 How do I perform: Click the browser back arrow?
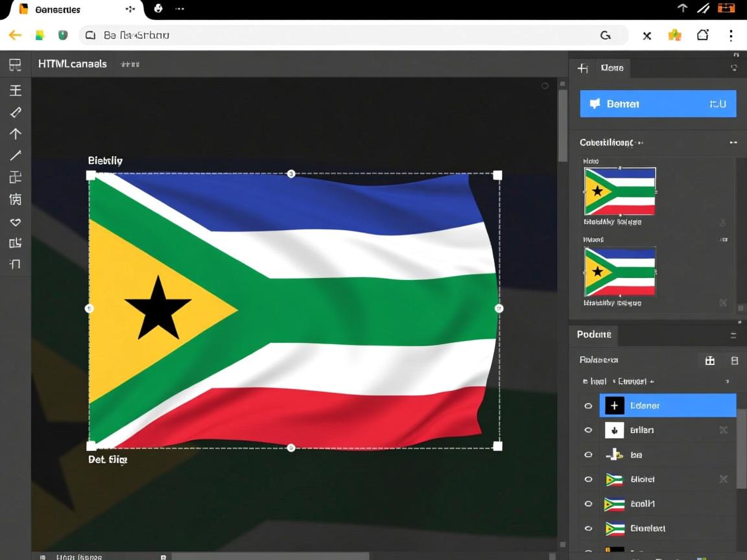point(15,35)
